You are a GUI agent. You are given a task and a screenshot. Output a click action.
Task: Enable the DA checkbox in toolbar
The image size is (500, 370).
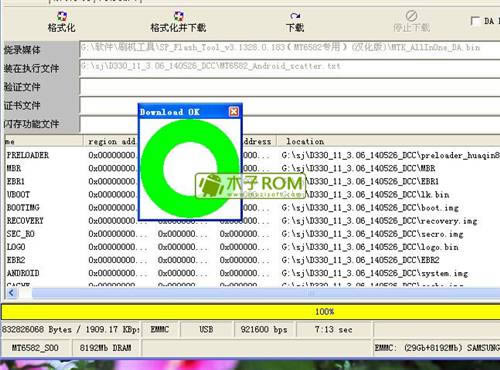click(475, 21)
